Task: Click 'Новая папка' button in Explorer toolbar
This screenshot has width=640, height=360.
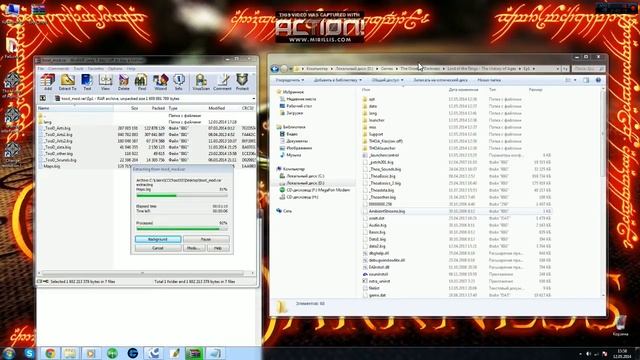Action: [489, 80]
